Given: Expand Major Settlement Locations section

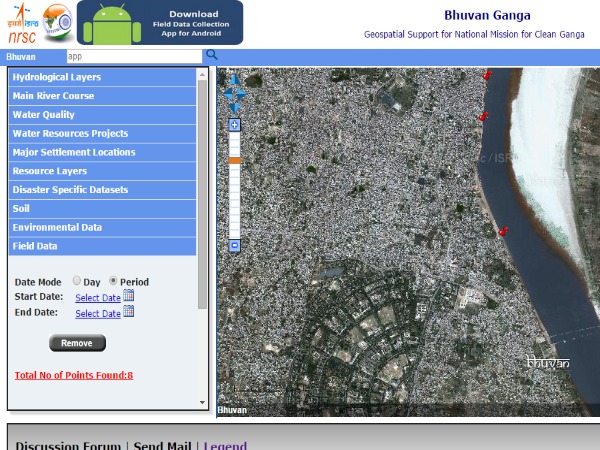Looking at the screenshot, I should click(x=102, y=152).
